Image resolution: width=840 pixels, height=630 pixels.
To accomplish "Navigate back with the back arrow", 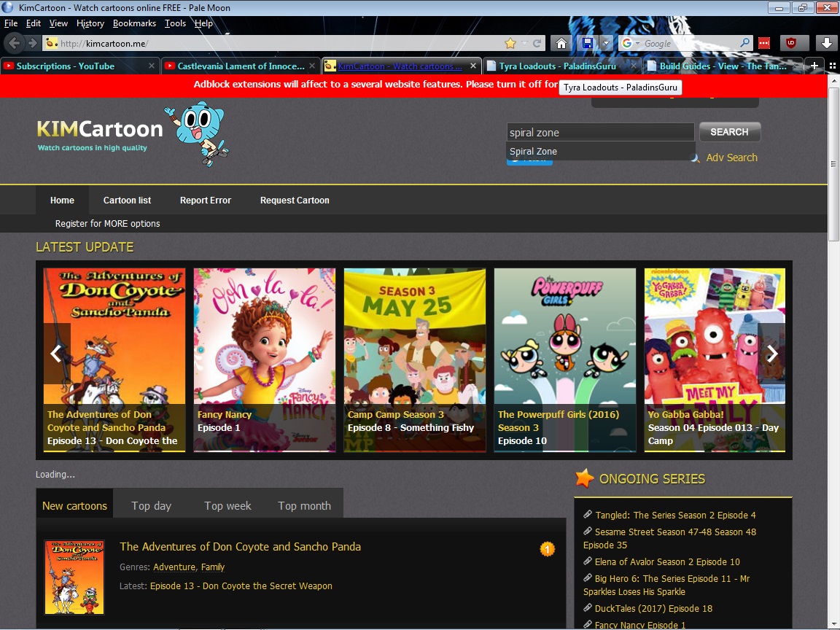I will click(x=14, y=43).
